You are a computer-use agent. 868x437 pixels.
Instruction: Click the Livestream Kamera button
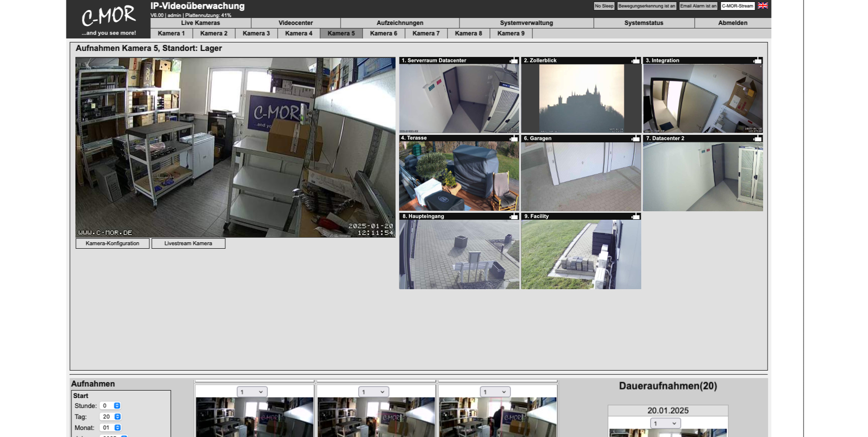(188, 243)
